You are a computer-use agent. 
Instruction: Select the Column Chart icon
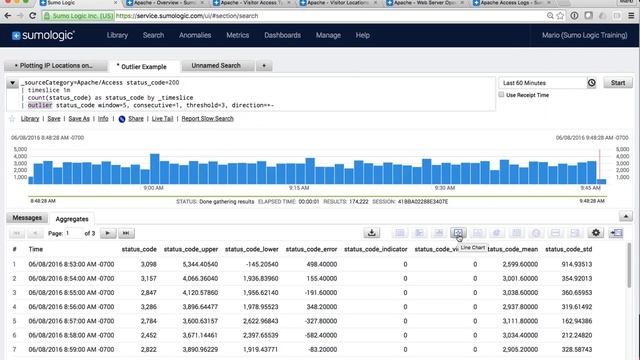click(x=439, y=233)
